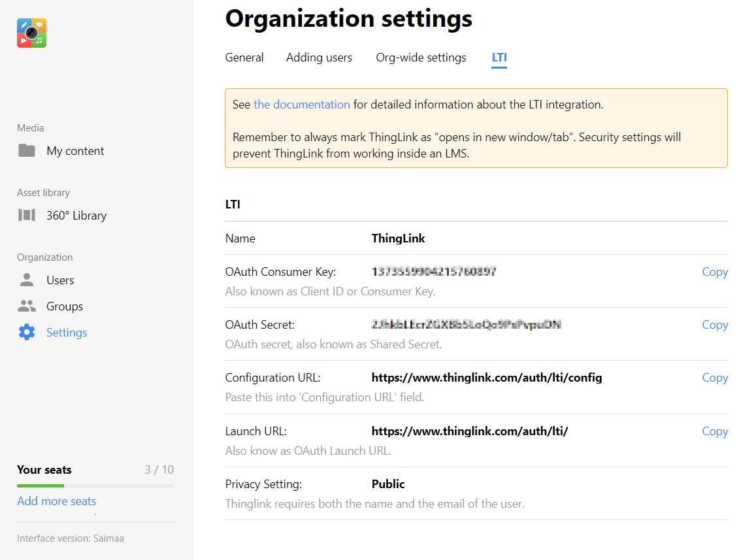The image size is (756, 560).
Task: Click the 'Paste this into Configuration URL' hint
Action: (325, 397)
